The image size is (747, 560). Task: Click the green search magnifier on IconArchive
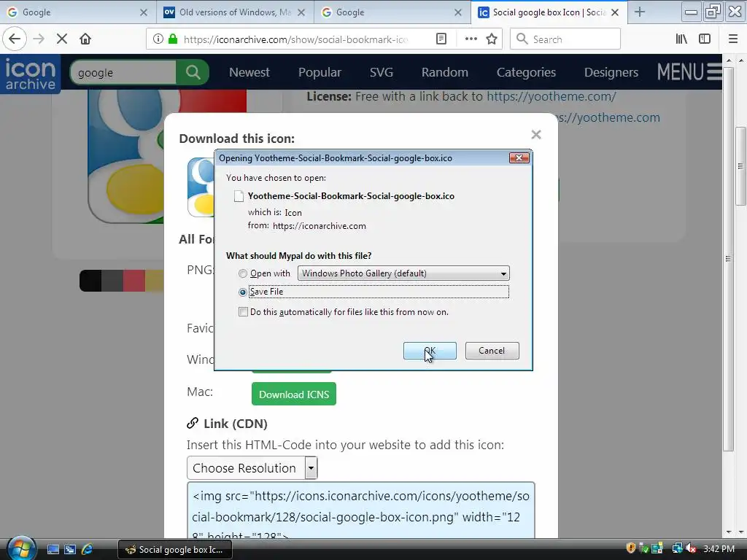tap(193, 72)
